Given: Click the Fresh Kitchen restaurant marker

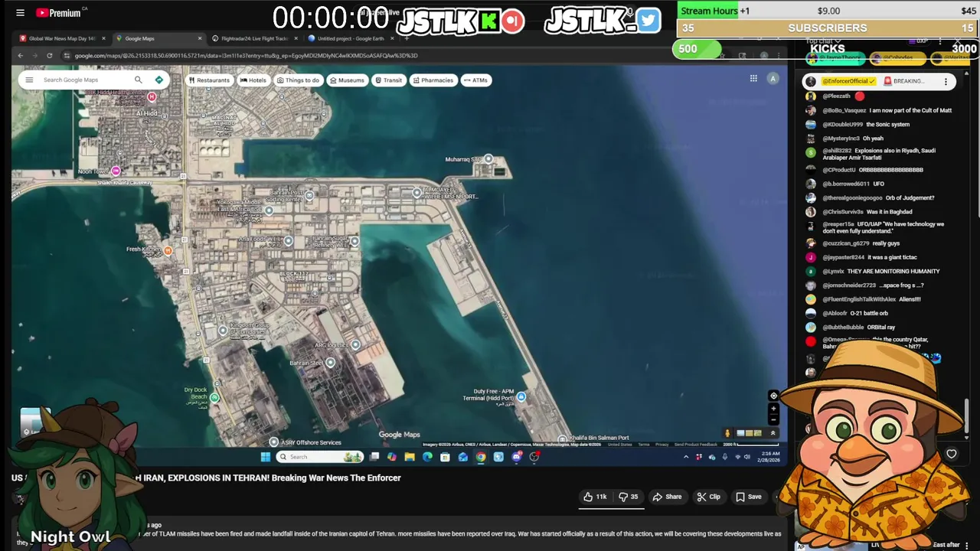Looking at the screenshot, I should [x=168, y=251].
